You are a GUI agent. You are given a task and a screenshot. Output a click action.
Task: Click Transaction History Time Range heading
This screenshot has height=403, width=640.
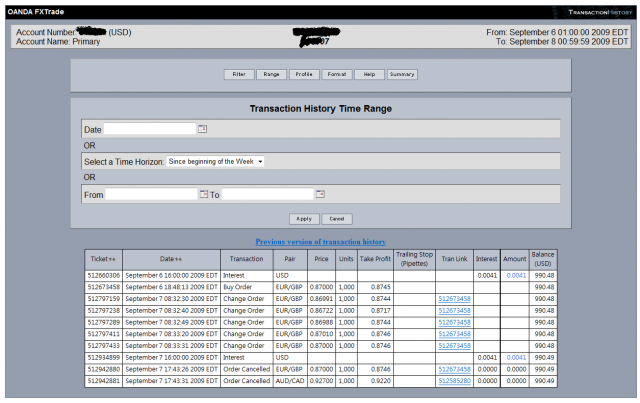[321, 109]
